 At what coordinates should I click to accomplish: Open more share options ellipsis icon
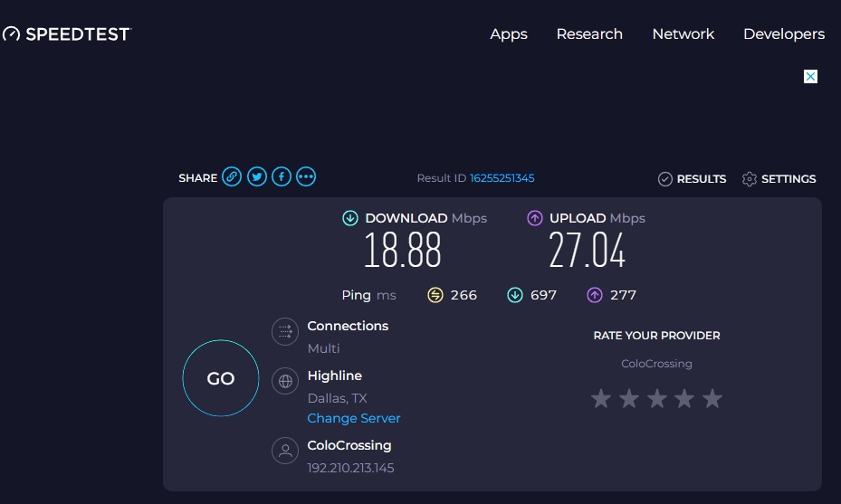point(306,177)
